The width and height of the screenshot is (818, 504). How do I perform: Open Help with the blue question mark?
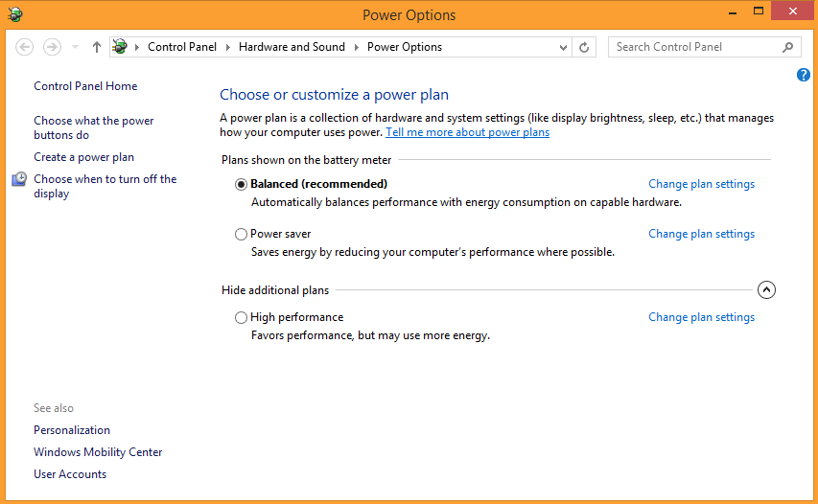tap(804, 75)
